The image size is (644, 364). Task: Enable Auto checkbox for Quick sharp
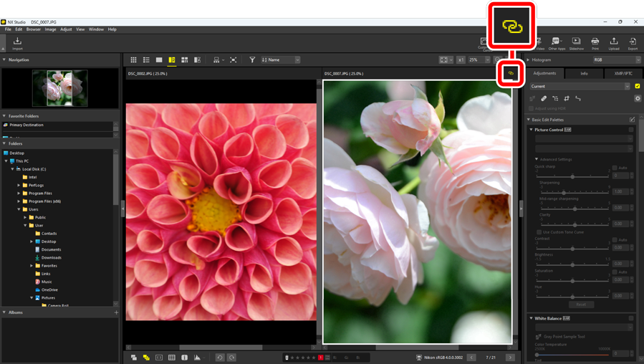tap(615, 168)
